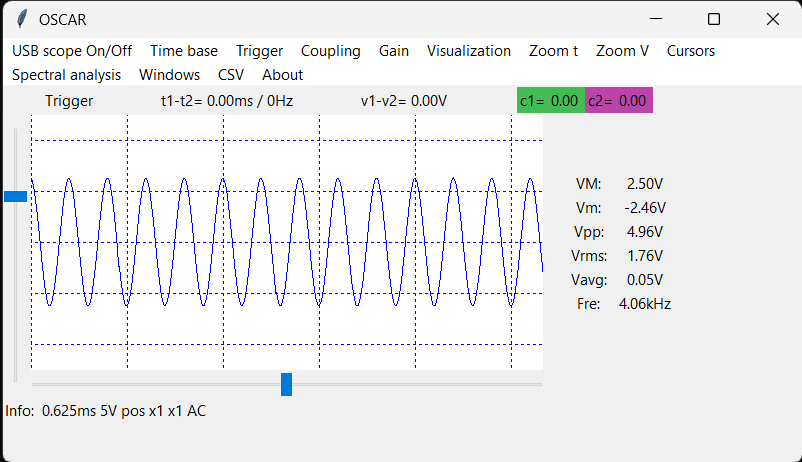Click the VM 2.50V maximum voltage value
This screenshot has height=462, width=802.
coord(644,184)
